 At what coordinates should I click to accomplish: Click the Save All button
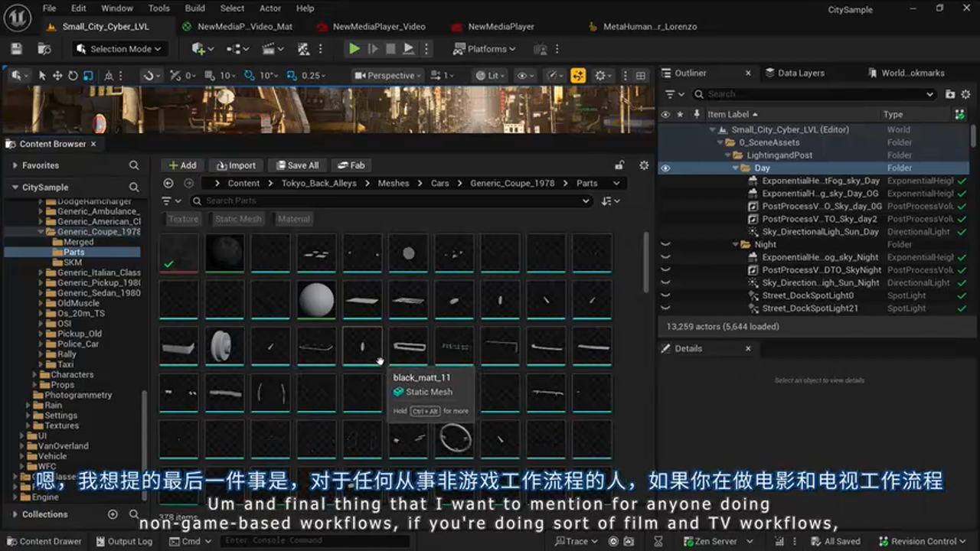pos(297,165)
